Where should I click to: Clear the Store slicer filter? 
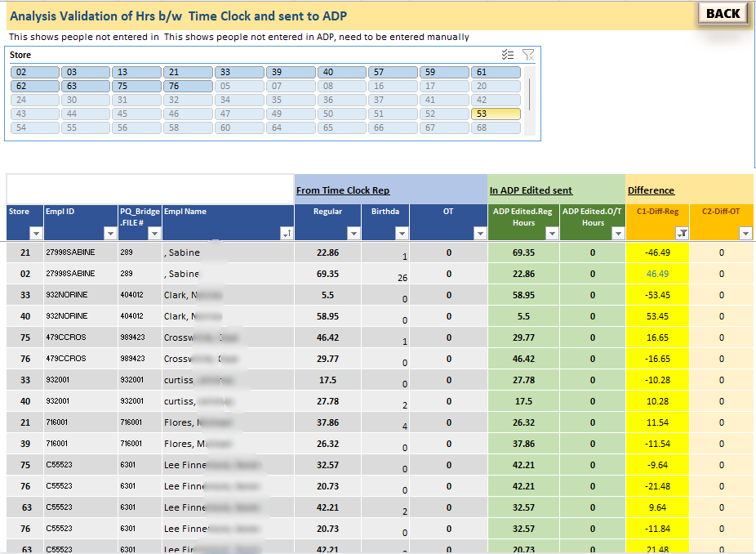528,55
